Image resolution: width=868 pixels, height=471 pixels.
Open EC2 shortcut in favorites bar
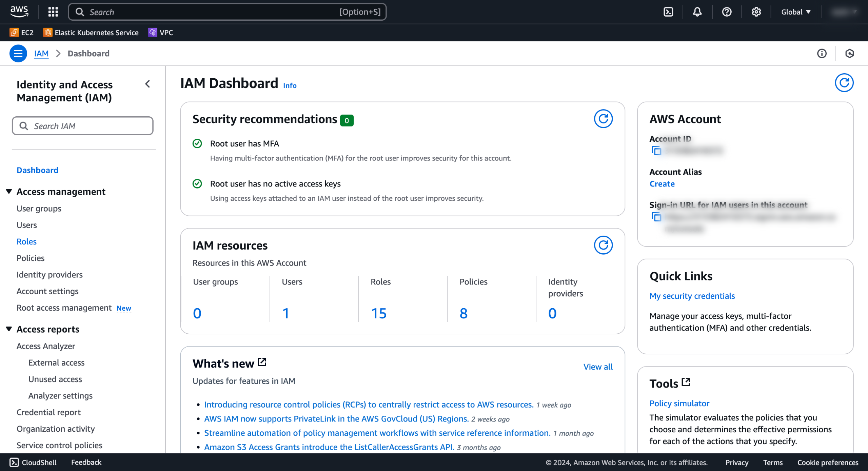click(x=22, y=33)
